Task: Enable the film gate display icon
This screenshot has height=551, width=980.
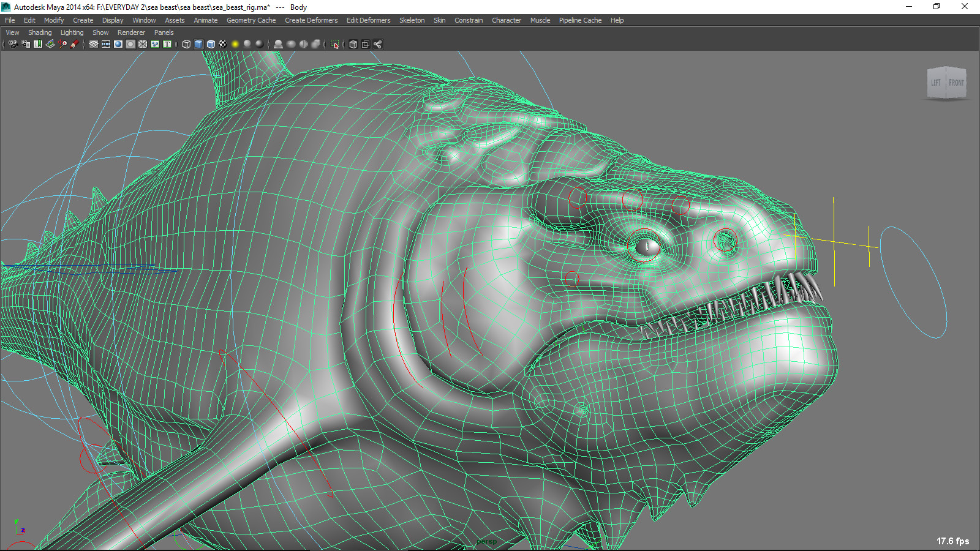Action: [x=105, y=44]
